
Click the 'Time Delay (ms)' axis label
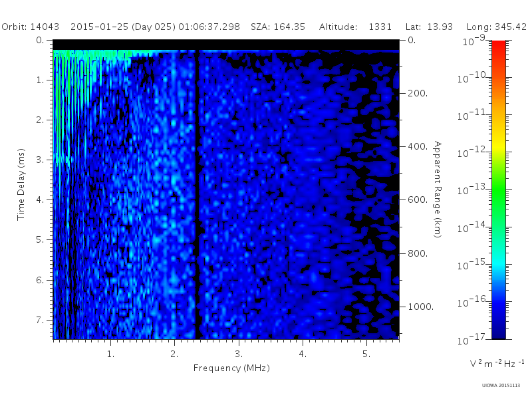[x=21, y=184]
